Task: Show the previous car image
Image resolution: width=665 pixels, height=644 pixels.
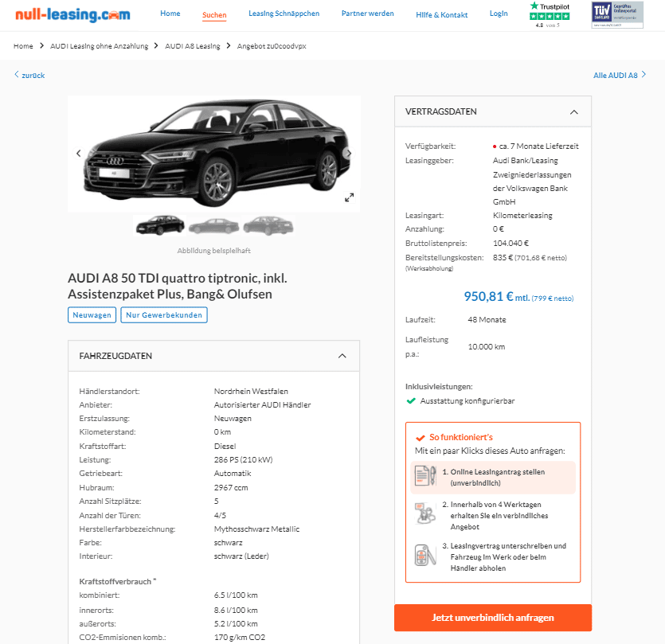Action: [79, 153]
